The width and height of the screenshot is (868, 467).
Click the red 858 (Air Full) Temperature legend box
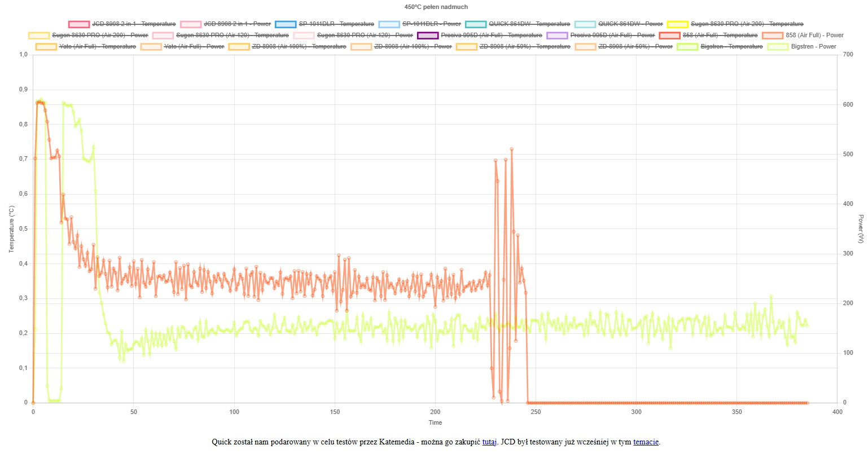670,36
